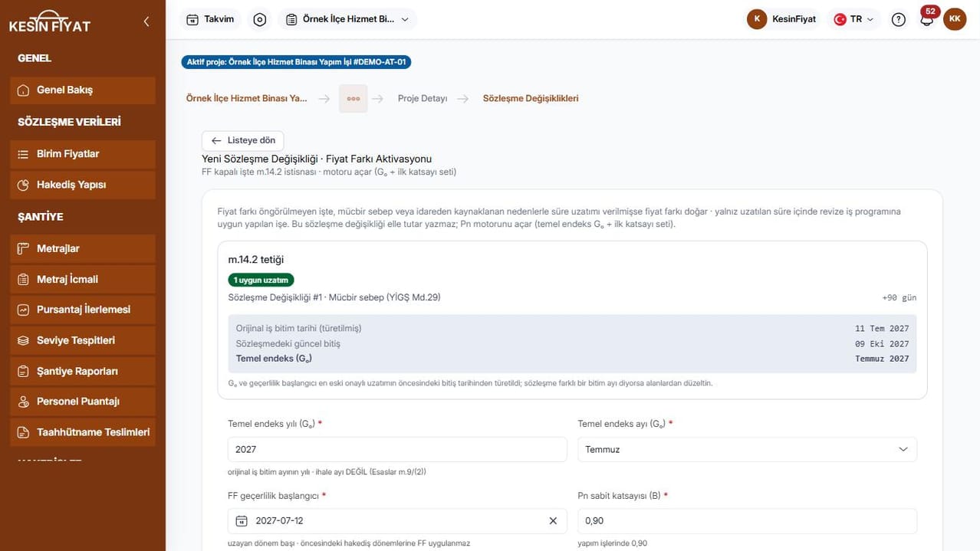Click the Takvim button

coord(211,19)
